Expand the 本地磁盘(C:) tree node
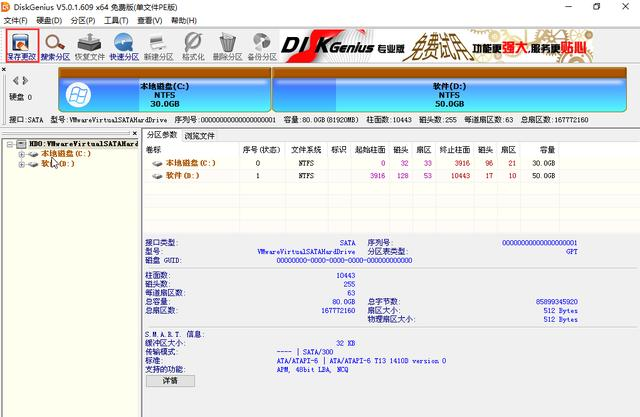This screenshot has height=417, width=640. pyautogui.click(x=21, y=154)
